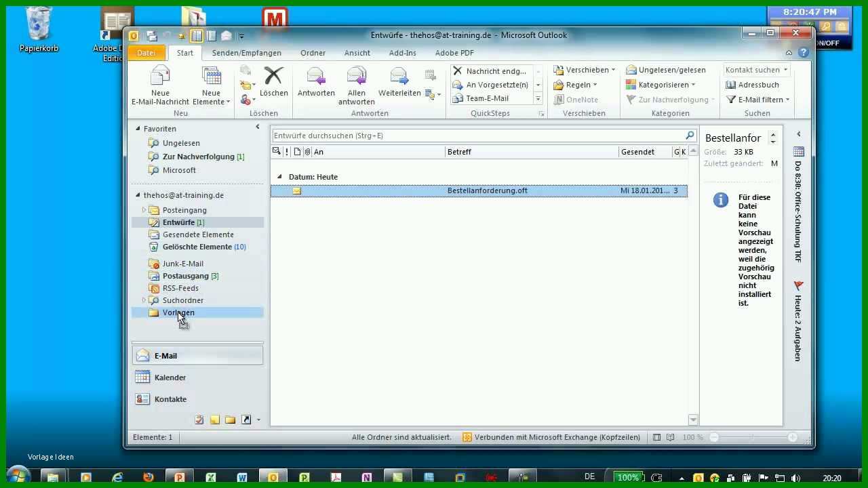Click Allen antworten in the ribbon
This screenshot has width=868, height=488.
356,86
